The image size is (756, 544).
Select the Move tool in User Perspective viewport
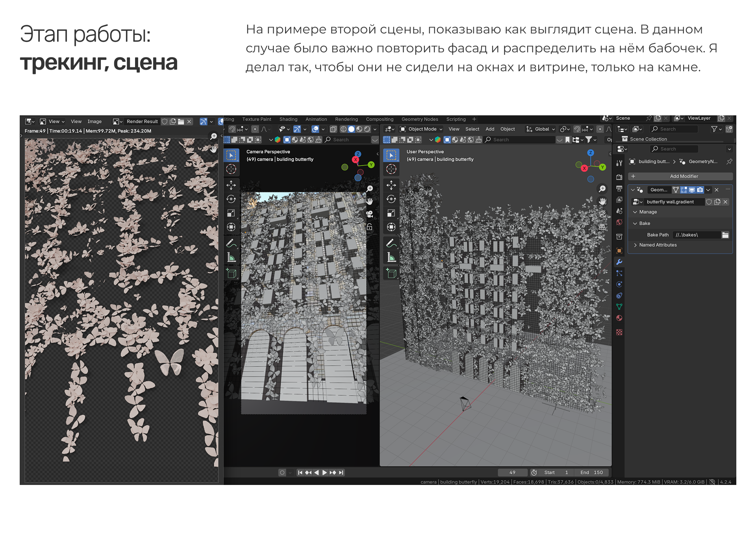pyautogui.click(x=391, y=185)
